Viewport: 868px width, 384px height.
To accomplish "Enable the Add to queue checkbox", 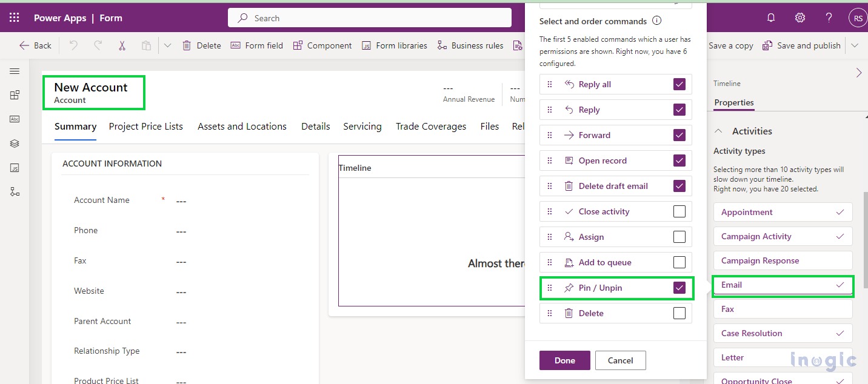I will coord(679,262).
